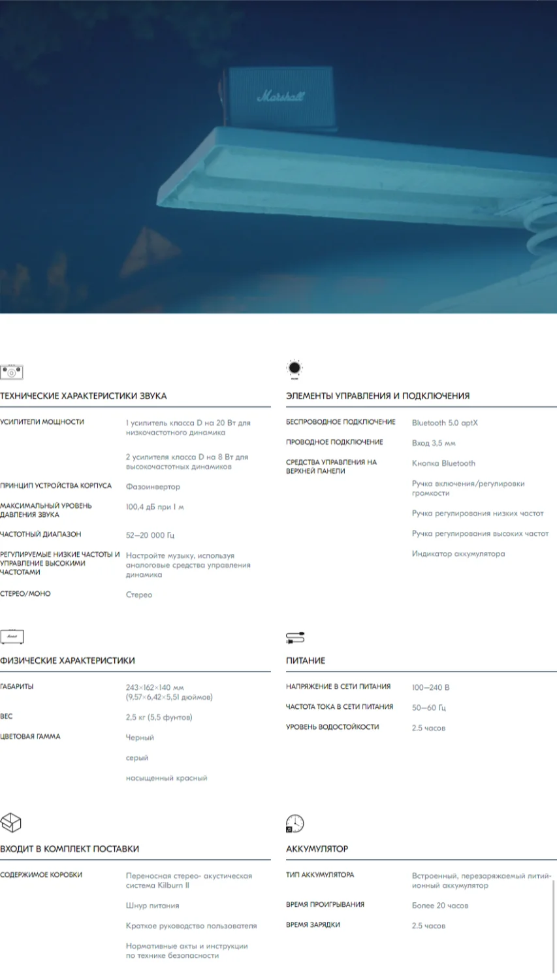Click the value Стерео
Viewport: 557px width, 980px height.
tap(139, 595)
